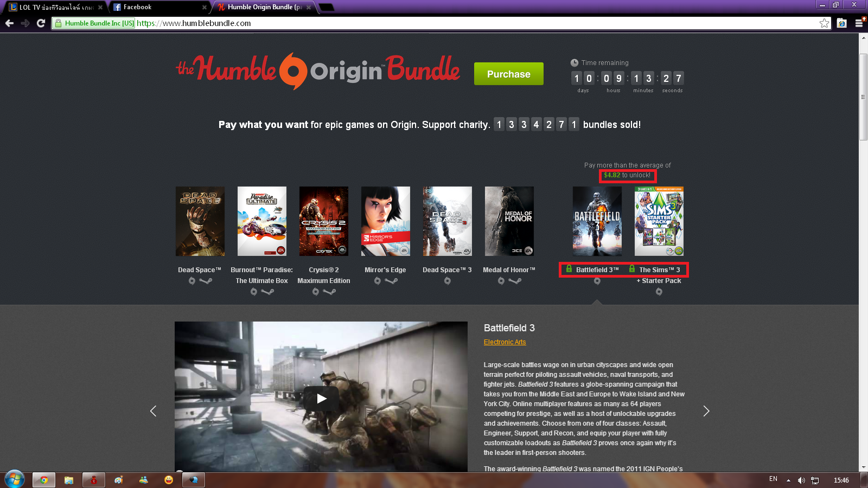Click the Origin icon under Dead Space 3

(x=448, y=281)
